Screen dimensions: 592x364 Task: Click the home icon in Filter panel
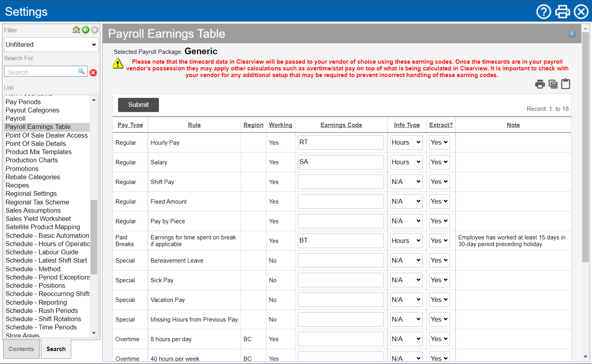point(76,30)
